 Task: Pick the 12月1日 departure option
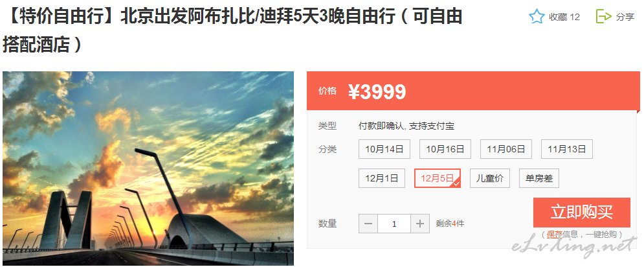tap(382, 178)
